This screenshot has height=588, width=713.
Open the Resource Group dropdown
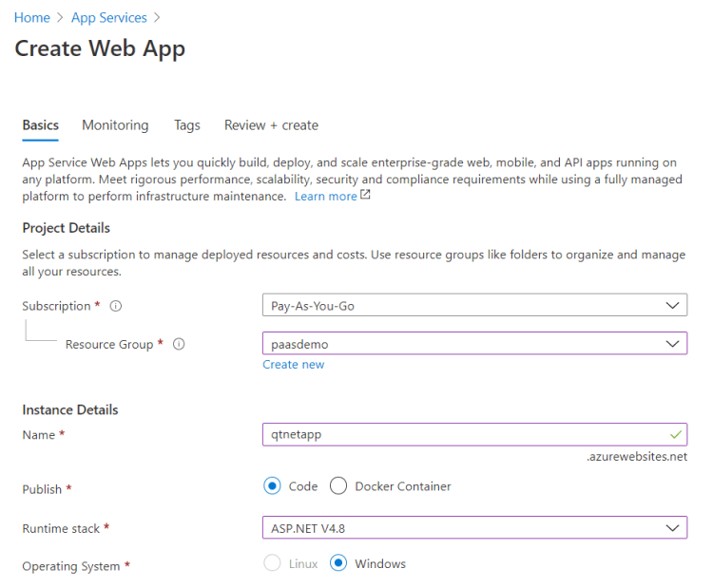673,343
